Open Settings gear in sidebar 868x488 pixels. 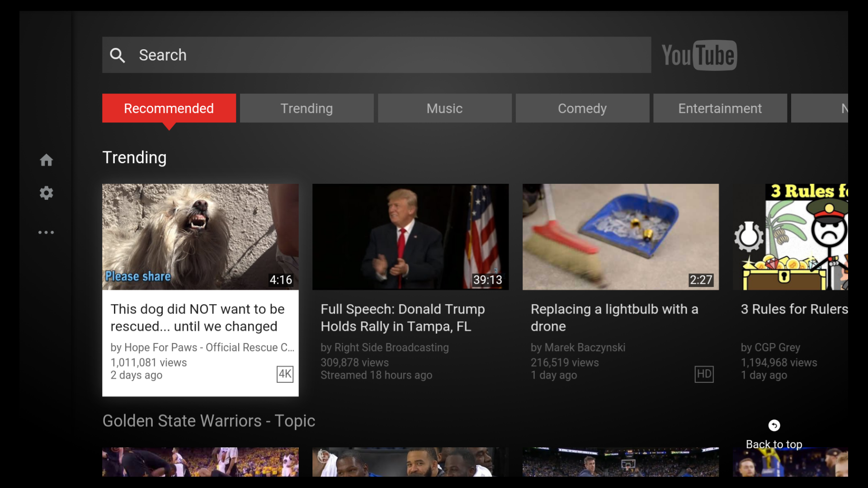pos(46,193)
